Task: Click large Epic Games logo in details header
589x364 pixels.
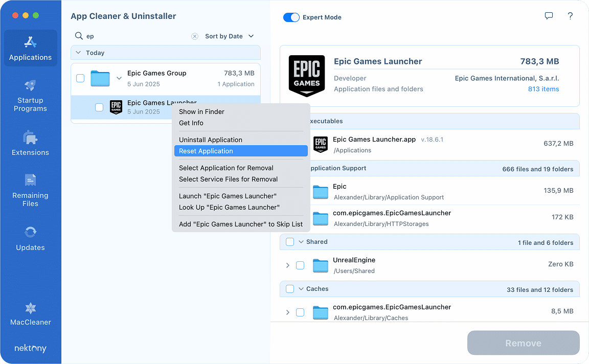Action: pos(307,76)
